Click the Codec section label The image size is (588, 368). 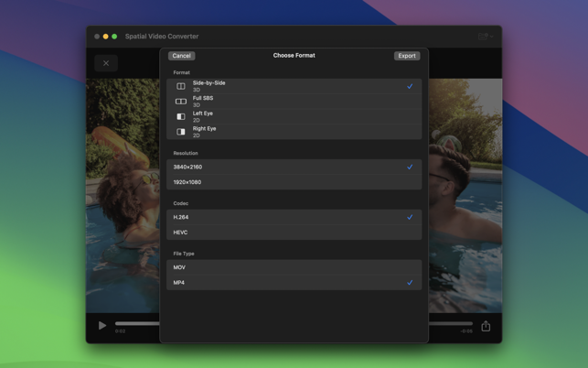(181, 203)
